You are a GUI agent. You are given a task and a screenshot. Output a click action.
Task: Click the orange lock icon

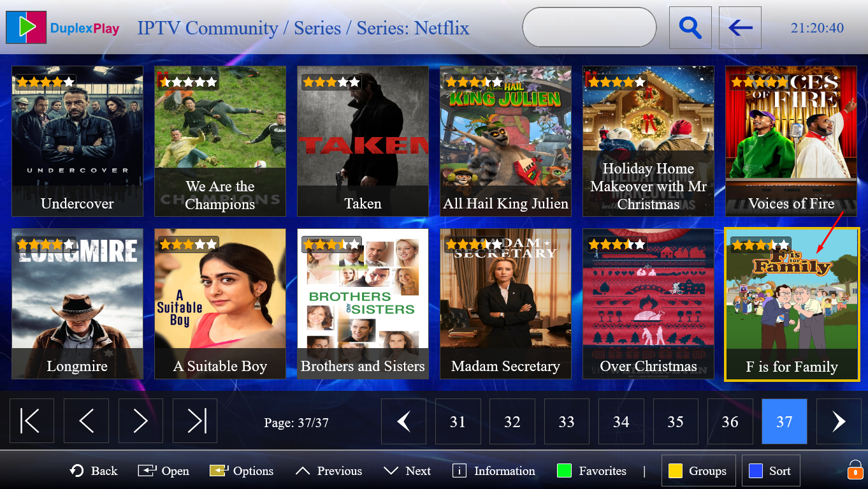855,470
